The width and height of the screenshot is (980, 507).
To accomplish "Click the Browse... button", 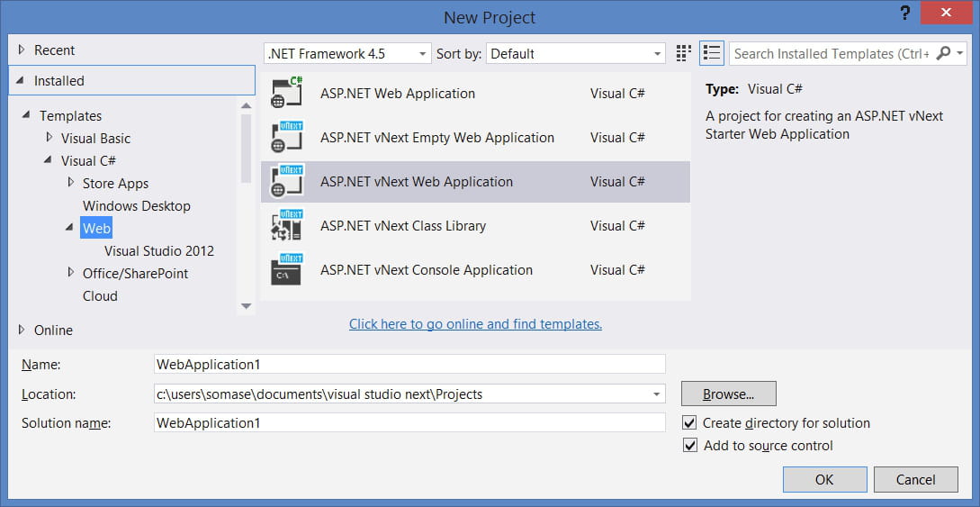I will [729, 394].
